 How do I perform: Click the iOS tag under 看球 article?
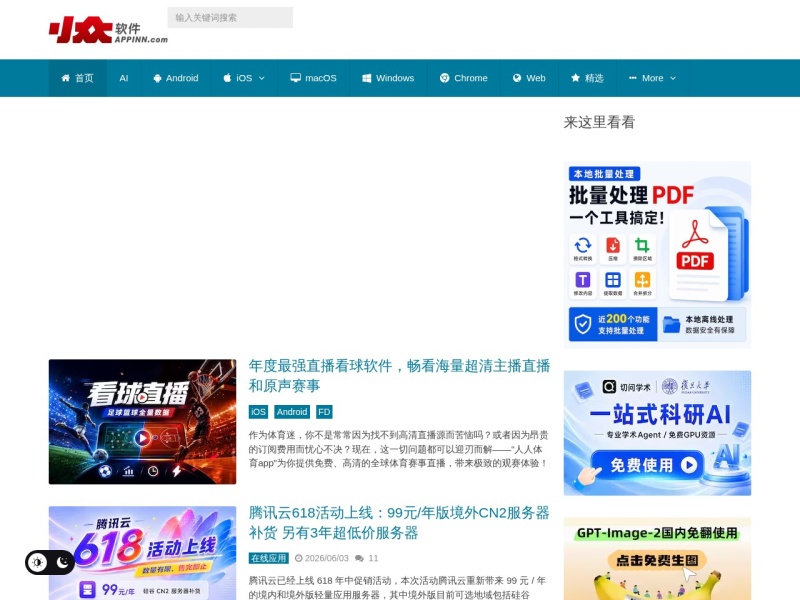click(x=258, y=412)
